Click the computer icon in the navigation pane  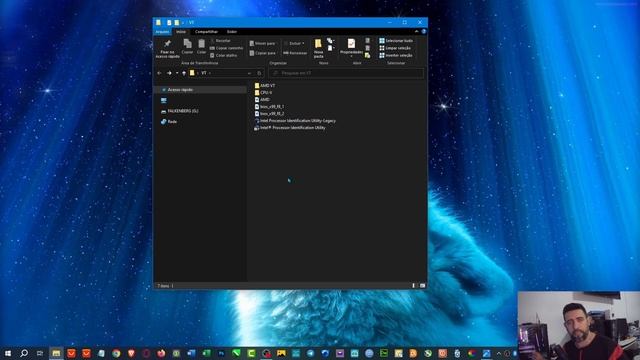(x=164, y=100)
